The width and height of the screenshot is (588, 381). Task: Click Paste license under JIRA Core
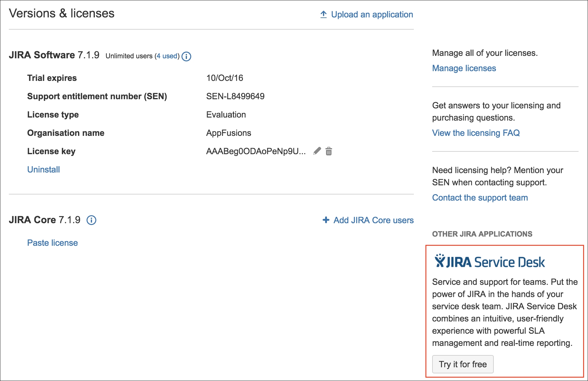pos(52,243)
